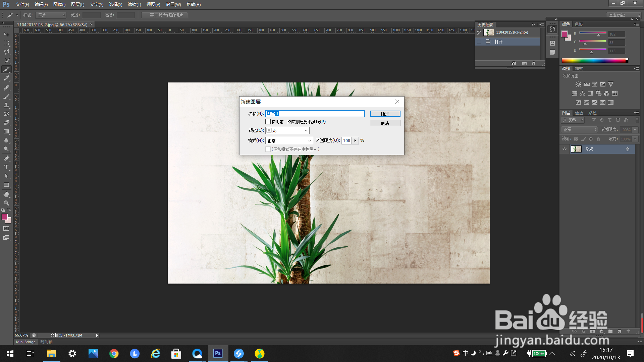644x362 pixels.
Task: Toggle visibility eye of background layer
Action: click(565, 149)
